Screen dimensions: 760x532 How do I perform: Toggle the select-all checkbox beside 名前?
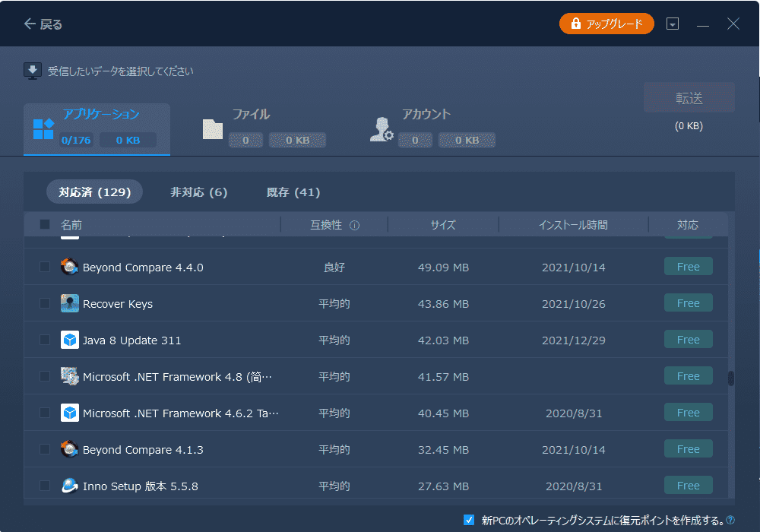pos(45,225)
